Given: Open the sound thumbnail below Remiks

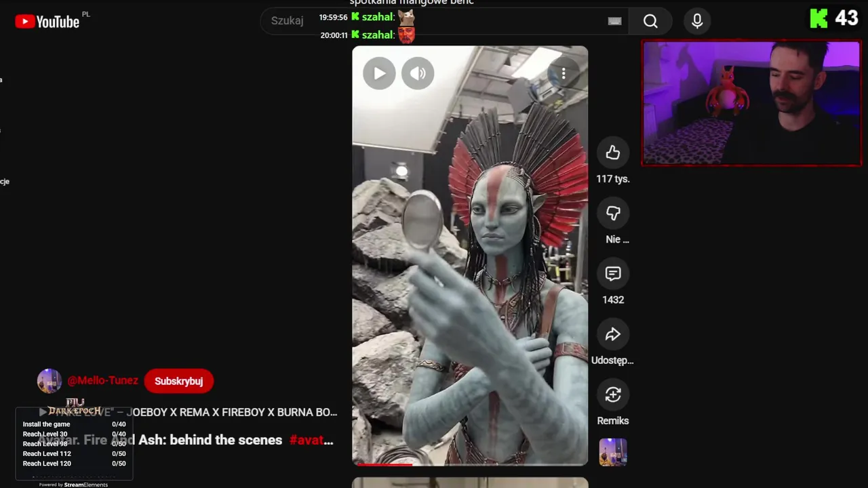Looking at the screenshot, I should pos(613,452).
